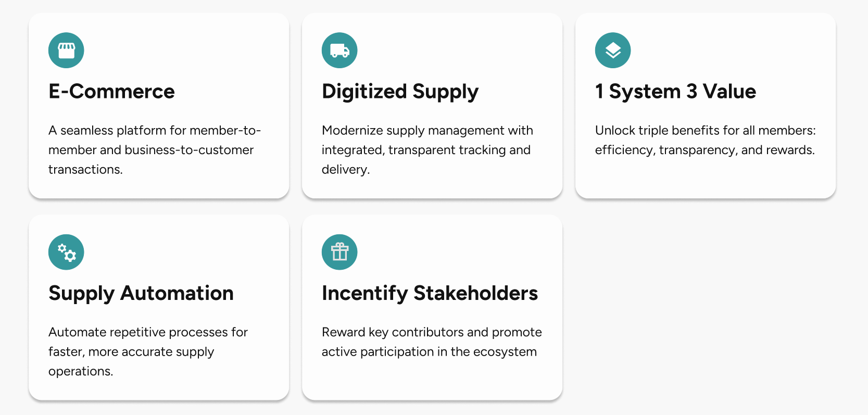Open the 1 System 3 Value title
This screenshot has width=868, height=415.
point(675,92)
